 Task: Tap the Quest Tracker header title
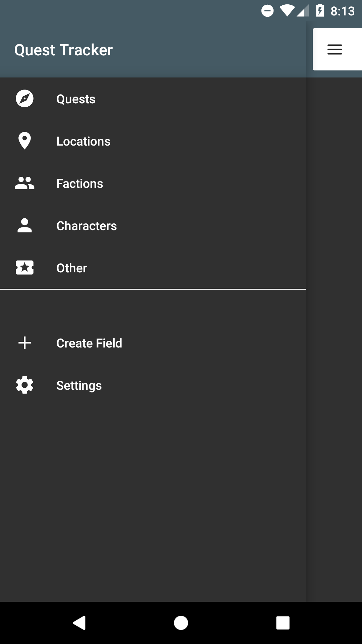pyautogui.click(x=63, y=50)
